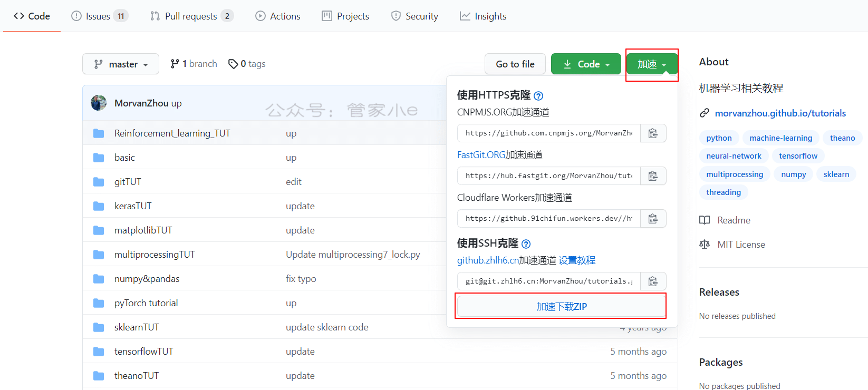Copy the FastGit.ORG clone URL
This screenshot has height=390, width=868.
click(x=653, y=176)
